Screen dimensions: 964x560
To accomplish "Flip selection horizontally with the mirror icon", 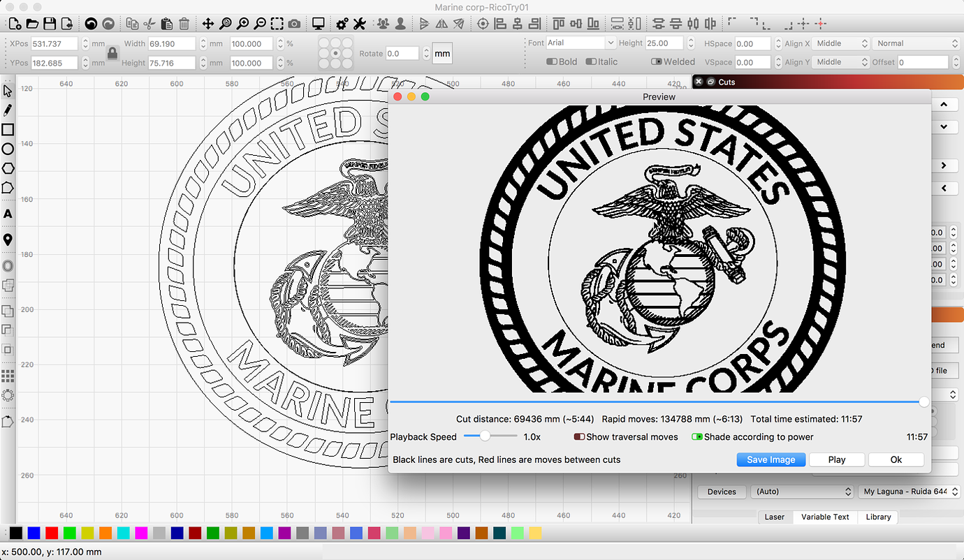I will (441, 24).
